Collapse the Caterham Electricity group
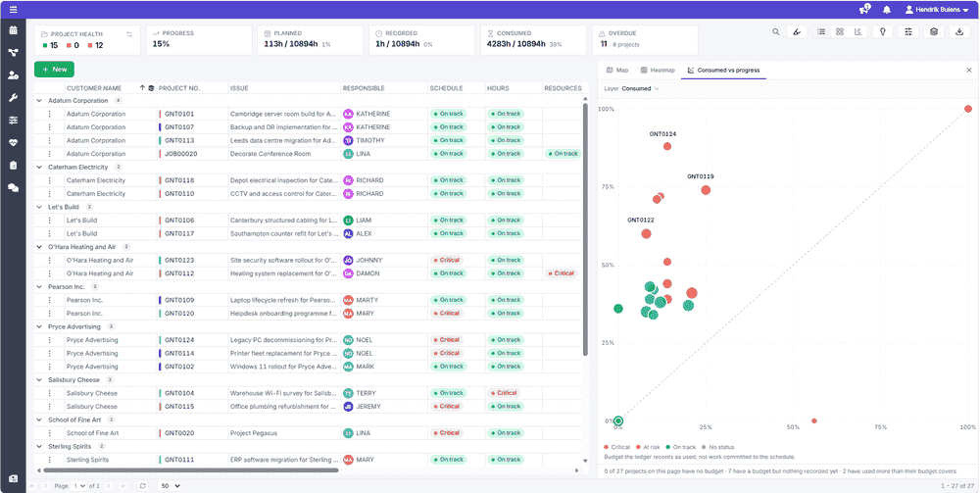The height and width of the screenshot is (493, 980). (39, 167)
